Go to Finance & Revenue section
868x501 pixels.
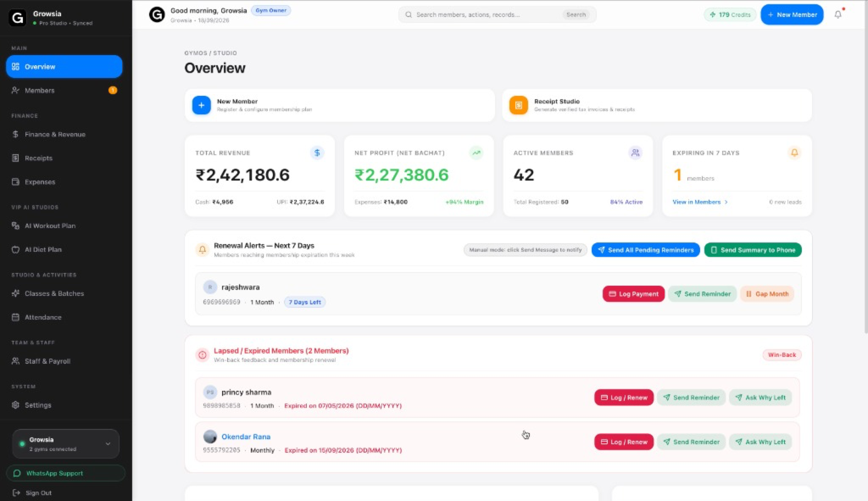pos(64,134)
